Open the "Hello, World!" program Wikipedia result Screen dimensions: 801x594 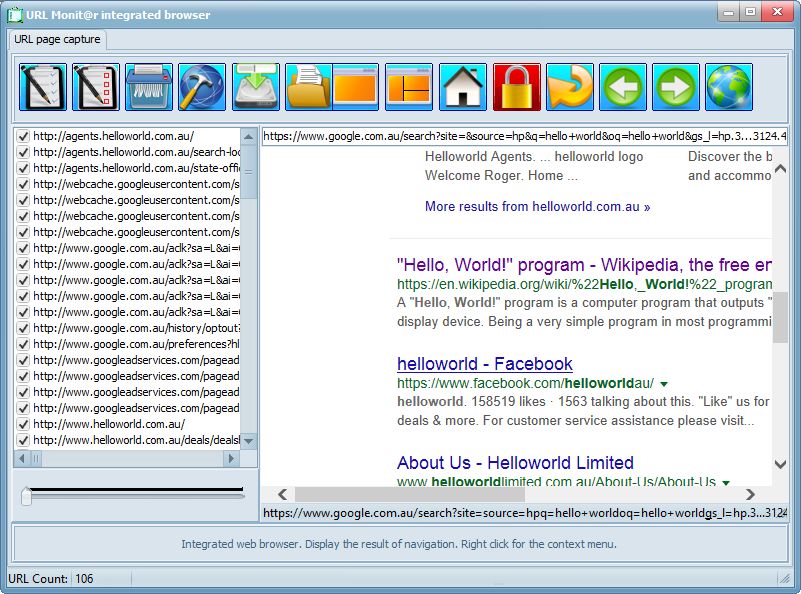(x=584, y=265)
